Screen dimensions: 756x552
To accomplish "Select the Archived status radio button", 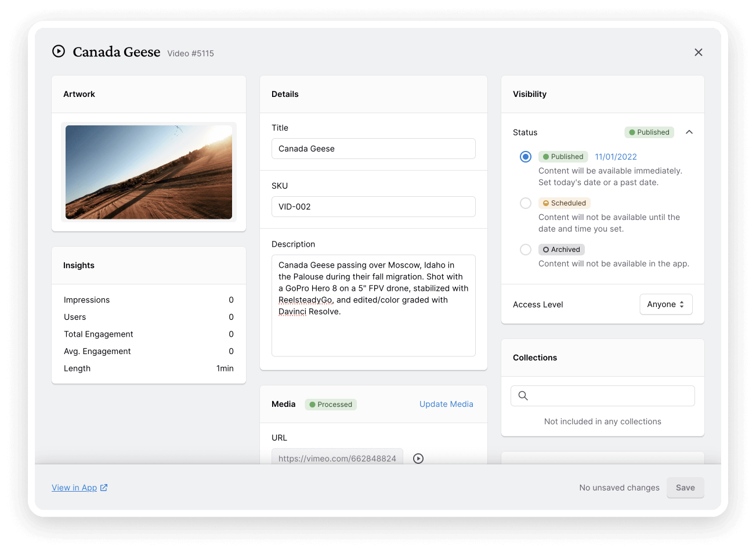I will (x=526, y=250).
